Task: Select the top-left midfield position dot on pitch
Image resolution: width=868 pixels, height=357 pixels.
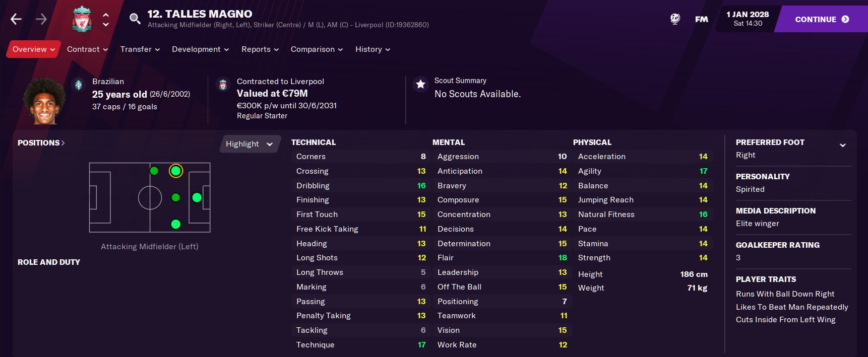Action: point(154,171)
